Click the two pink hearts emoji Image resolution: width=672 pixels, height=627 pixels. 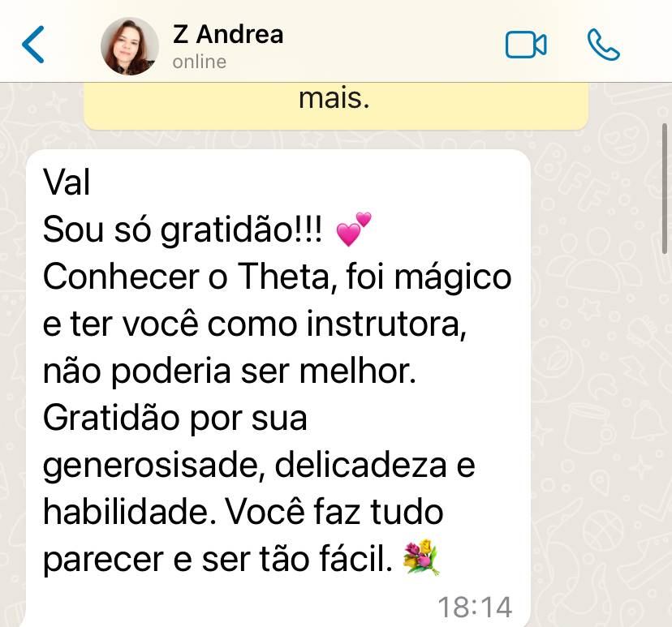coord(354,229)
